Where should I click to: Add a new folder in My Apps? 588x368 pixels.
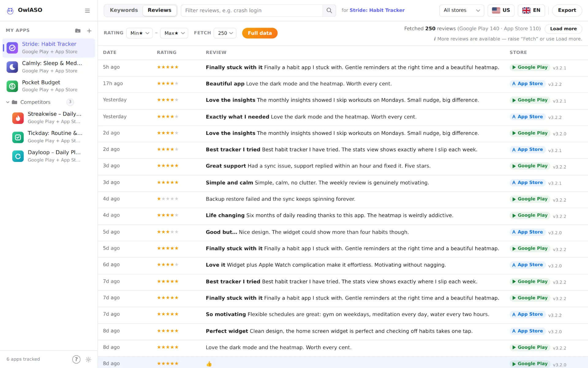78,31
